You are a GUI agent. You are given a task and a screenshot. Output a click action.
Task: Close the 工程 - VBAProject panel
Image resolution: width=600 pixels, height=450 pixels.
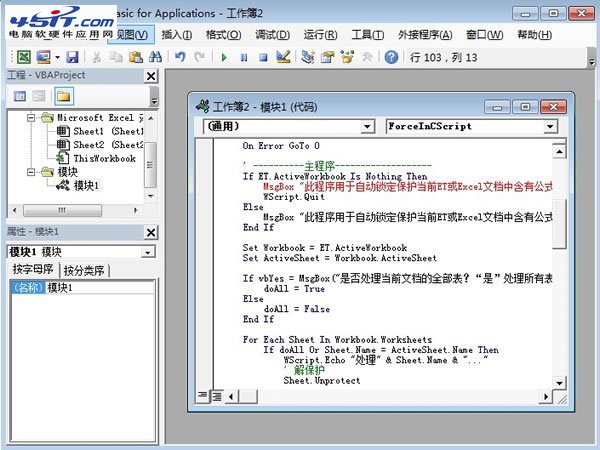click(152, 76)
